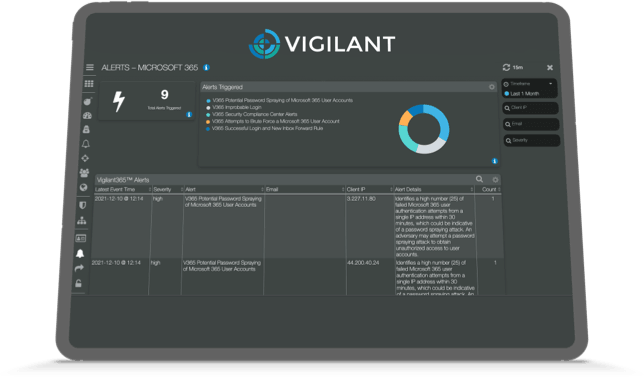Click info icon next to Alerts – Microsoft 365 title
This screenshot has width=644, height=377.
pos(206,67)
